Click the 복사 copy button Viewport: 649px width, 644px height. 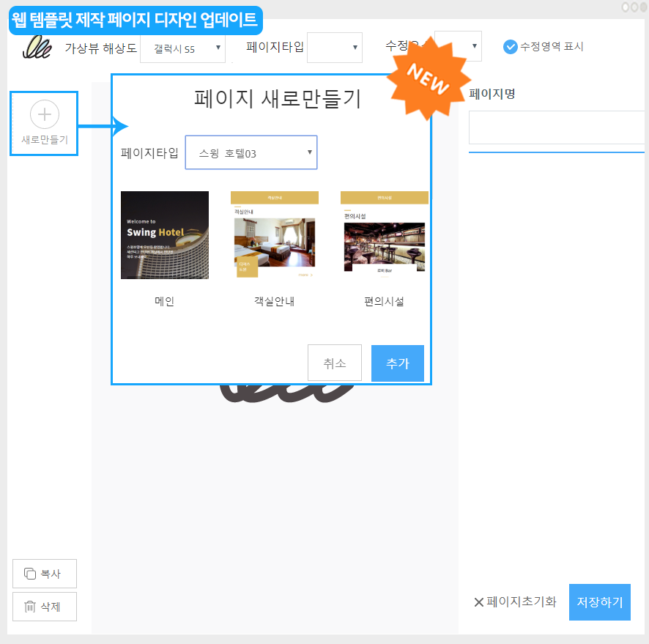(x=45, y=574)
